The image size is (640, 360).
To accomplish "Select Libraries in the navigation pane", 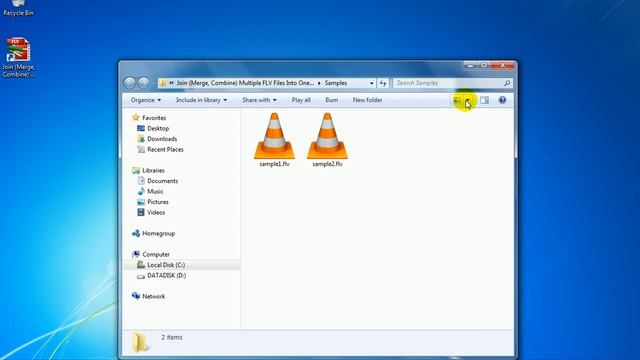I will [x=153, y=170].
